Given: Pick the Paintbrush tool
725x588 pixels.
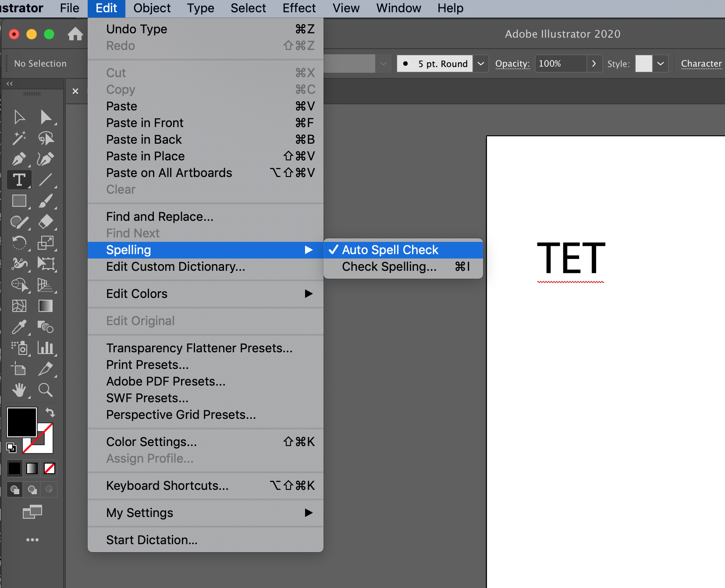Looking at the screenshot, I should pyautogui.click(x=46, y=201).
